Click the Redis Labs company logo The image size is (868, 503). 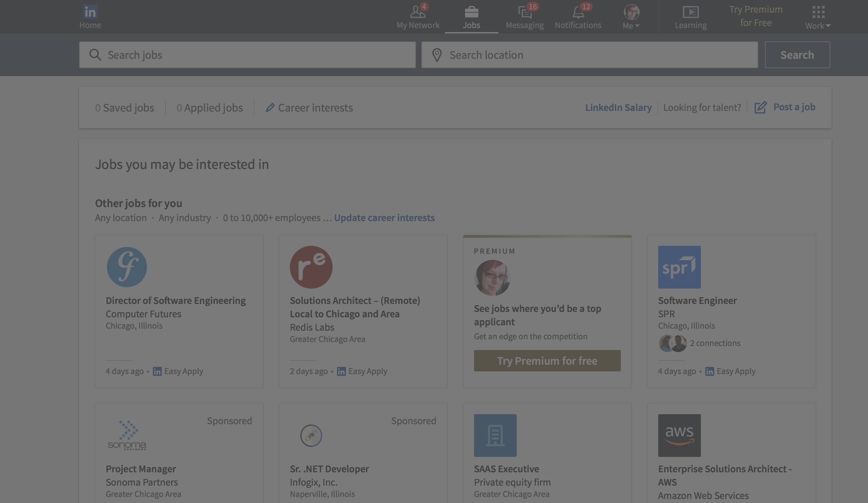click(x=311, y=267)
